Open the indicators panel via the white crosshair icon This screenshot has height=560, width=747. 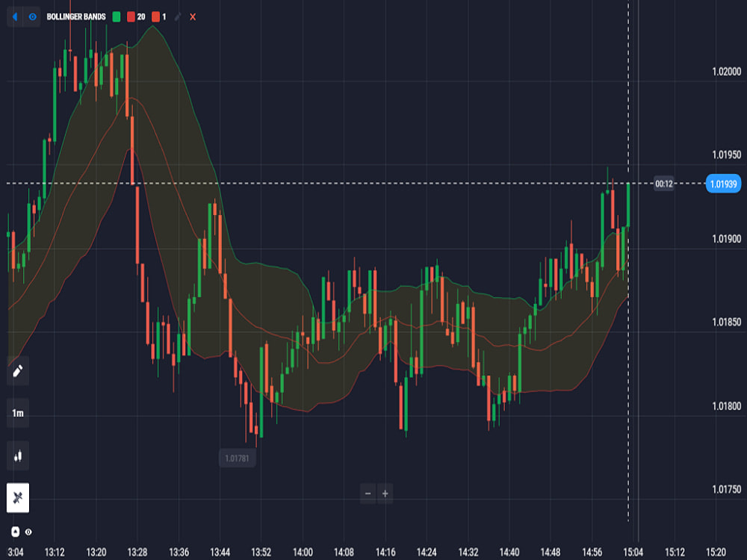pyautogui.click(x=16, y=499)
